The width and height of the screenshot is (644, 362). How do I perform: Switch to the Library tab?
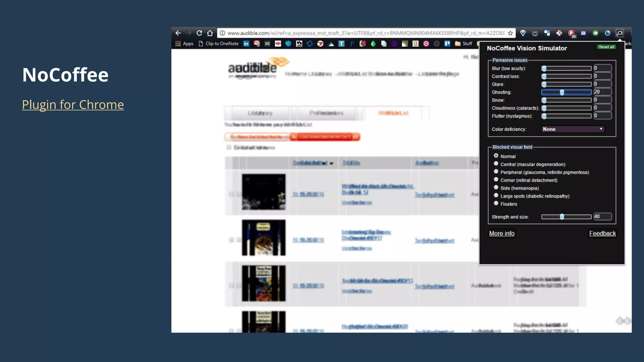click(x=260, y=113)
